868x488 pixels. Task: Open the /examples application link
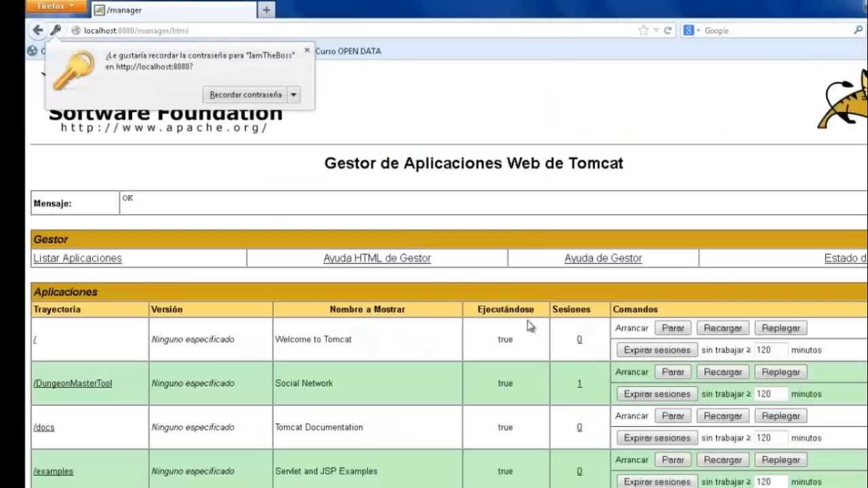tap(53, 472)
